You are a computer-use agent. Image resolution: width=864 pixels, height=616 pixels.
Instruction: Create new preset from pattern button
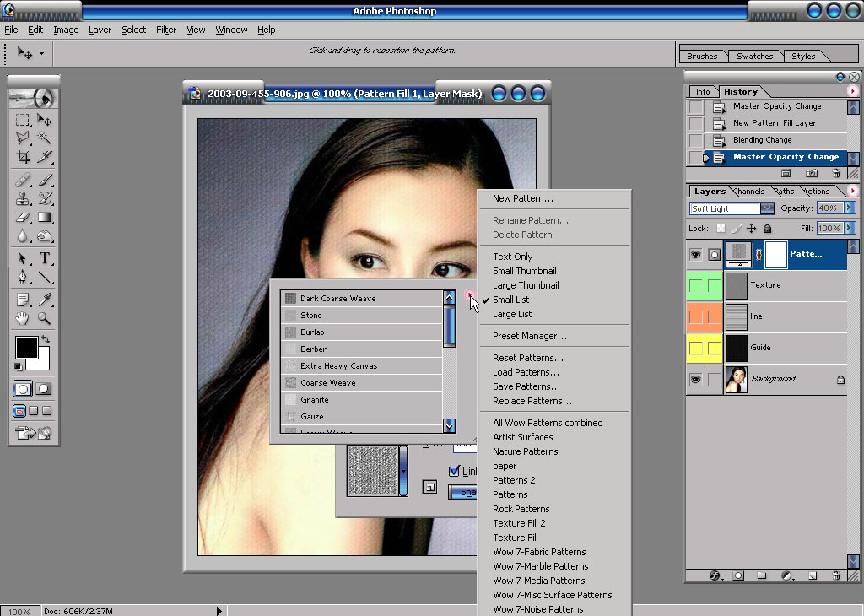click(429, 487)
